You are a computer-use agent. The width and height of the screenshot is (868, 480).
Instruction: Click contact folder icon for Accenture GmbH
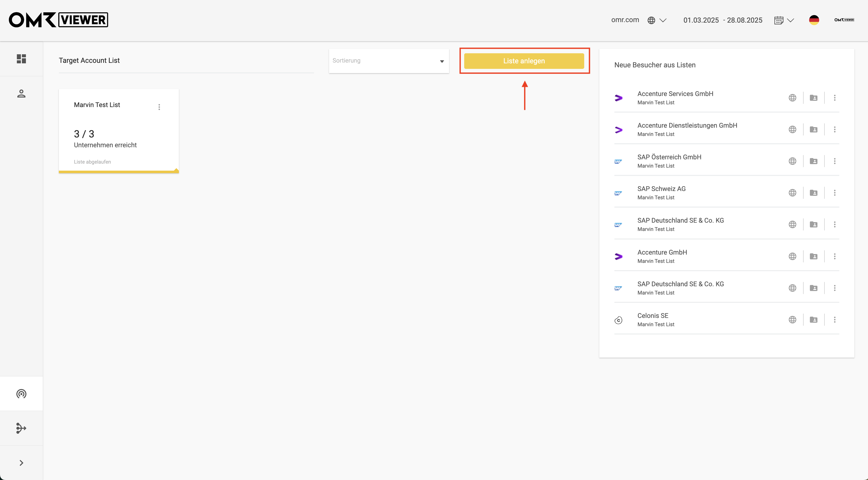point(813,256)
